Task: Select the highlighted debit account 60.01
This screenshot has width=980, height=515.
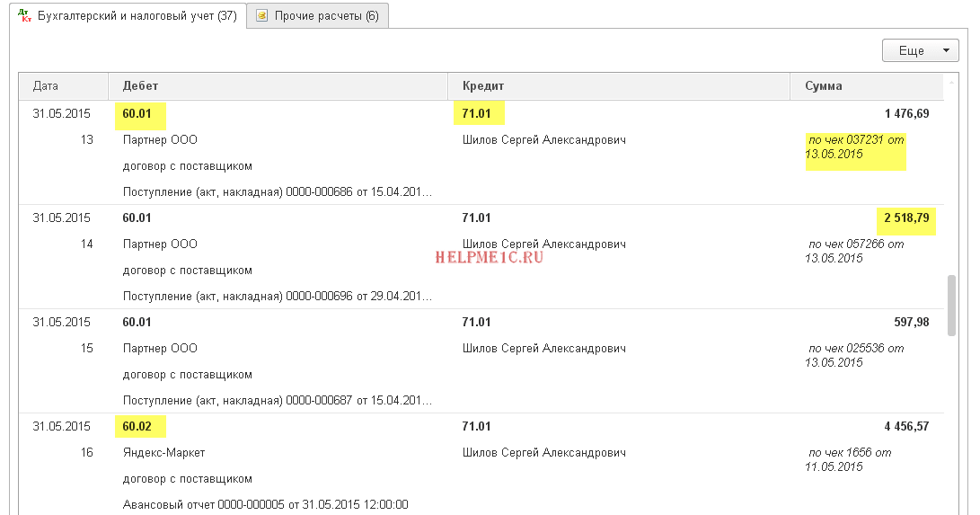Action: (137, 113)
